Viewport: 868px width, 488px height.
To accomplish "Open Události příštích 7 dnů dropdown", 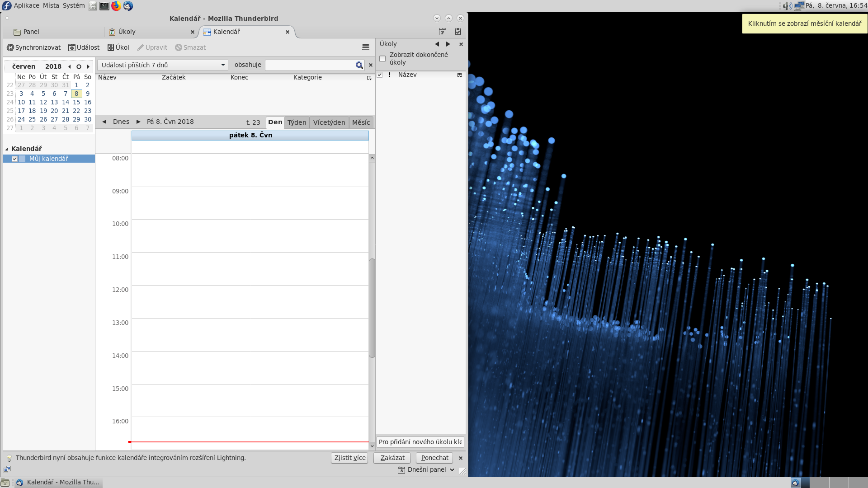I will (163, 65).
